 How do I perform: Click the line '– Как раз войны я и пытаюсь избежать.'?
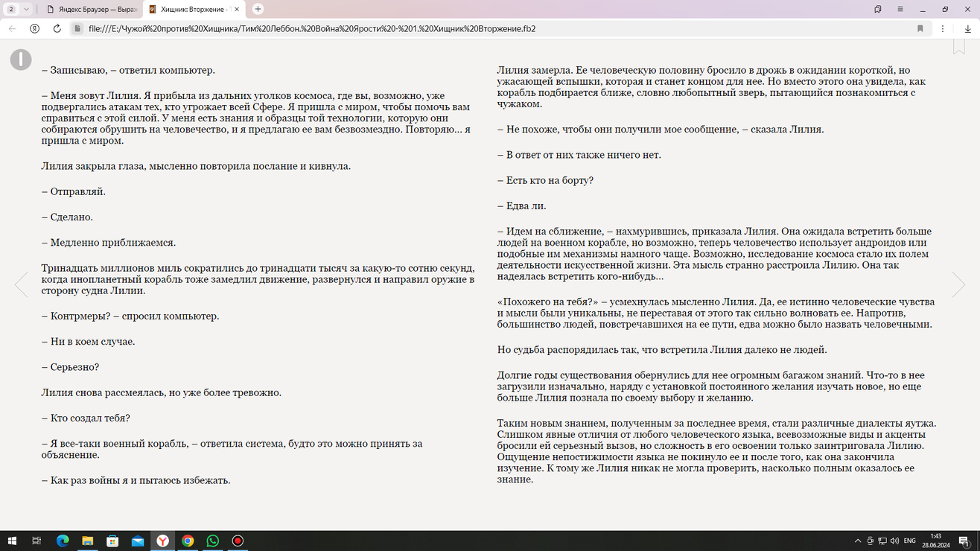(136, 480)
